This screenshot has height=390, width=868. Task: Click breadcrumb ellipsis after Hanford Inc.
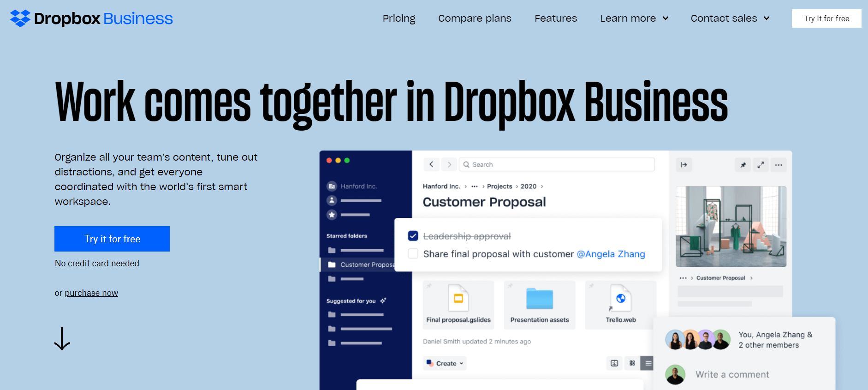point(475,186)
